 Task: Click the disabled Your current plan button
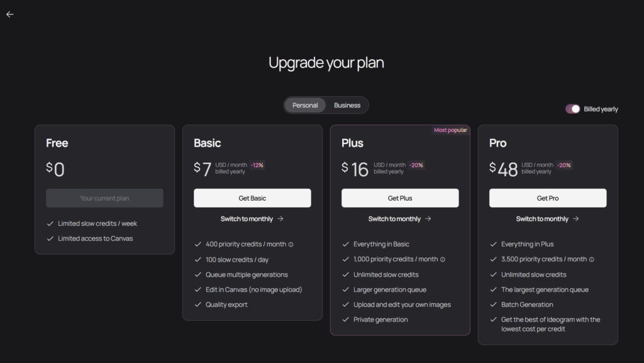tap(104, 198)
